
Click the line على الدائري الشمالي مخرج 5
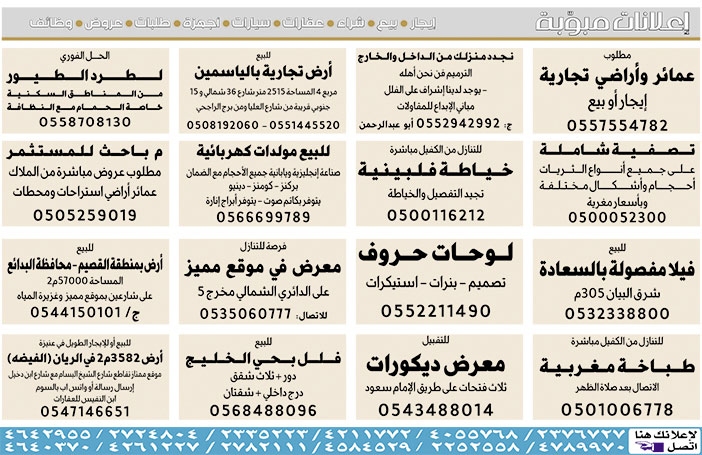[x=263, y=292]
